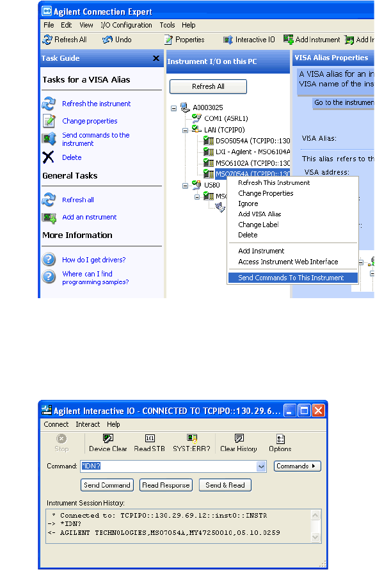Click the Delete X icon in Task Guide
Screen dimensions: 375x588
coord(48,157)
